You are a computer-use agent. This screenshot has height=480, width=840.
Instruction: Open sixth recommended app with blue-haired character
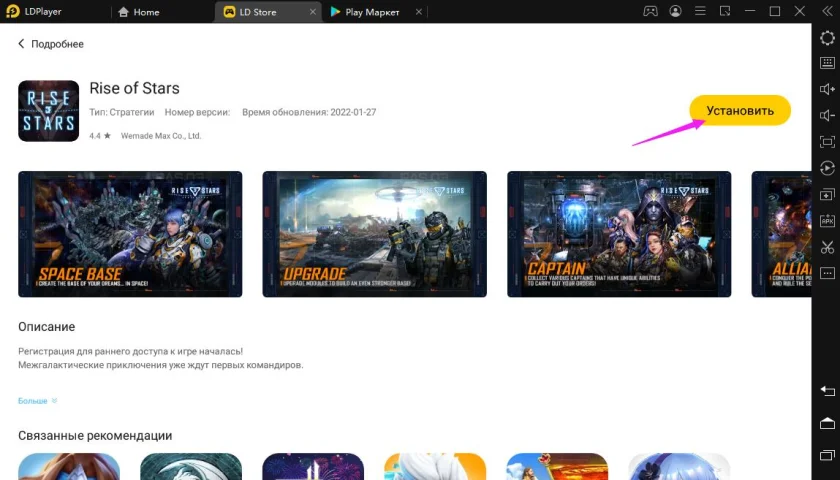point(679,467)
